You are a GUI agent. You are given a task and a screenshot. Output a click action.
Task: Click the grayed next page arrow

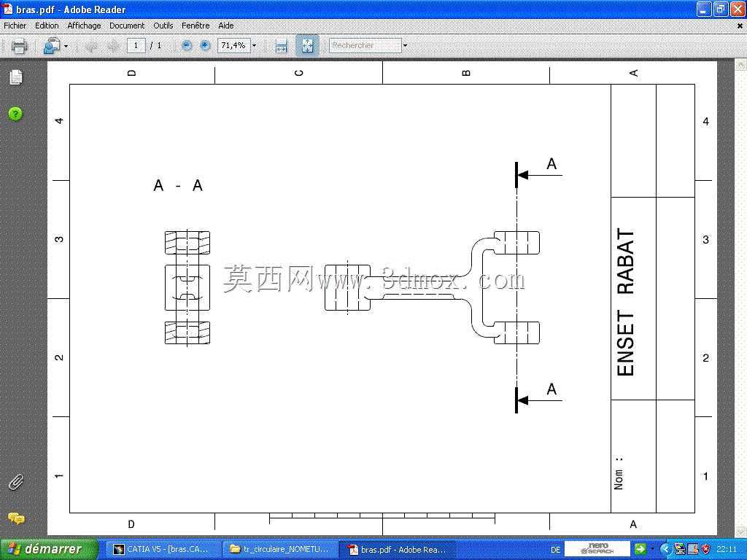[x=113, y=46]
